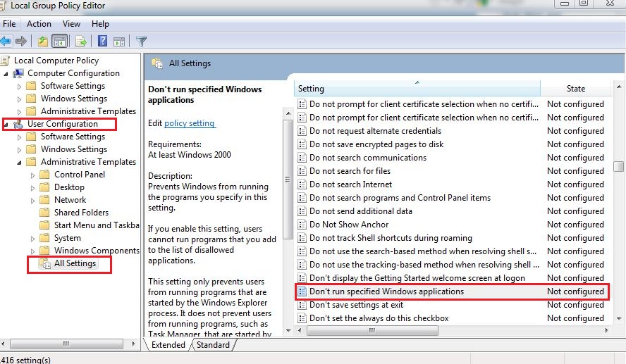The height and width of the screenshot is (364, 626).
Task: Open the View menu
Action: click(71, 24)
